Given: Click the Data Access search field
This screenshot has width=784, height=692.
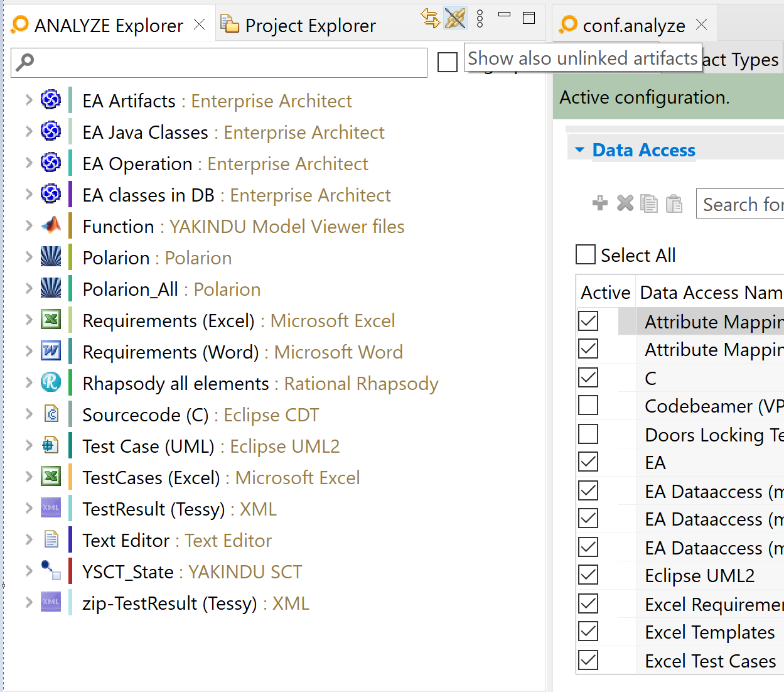Looking at the screenshot, I should coord(741,204).
